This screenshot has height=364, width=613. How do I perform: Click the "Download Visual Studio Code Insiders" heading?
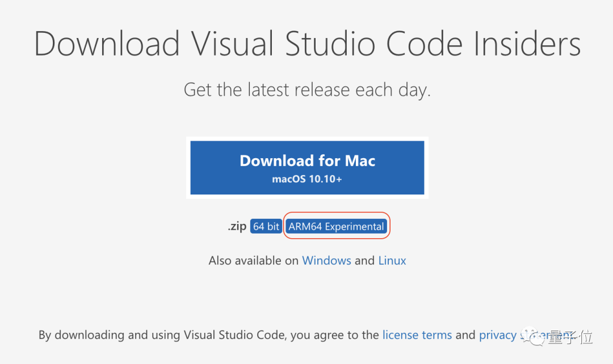click(307, 43)
